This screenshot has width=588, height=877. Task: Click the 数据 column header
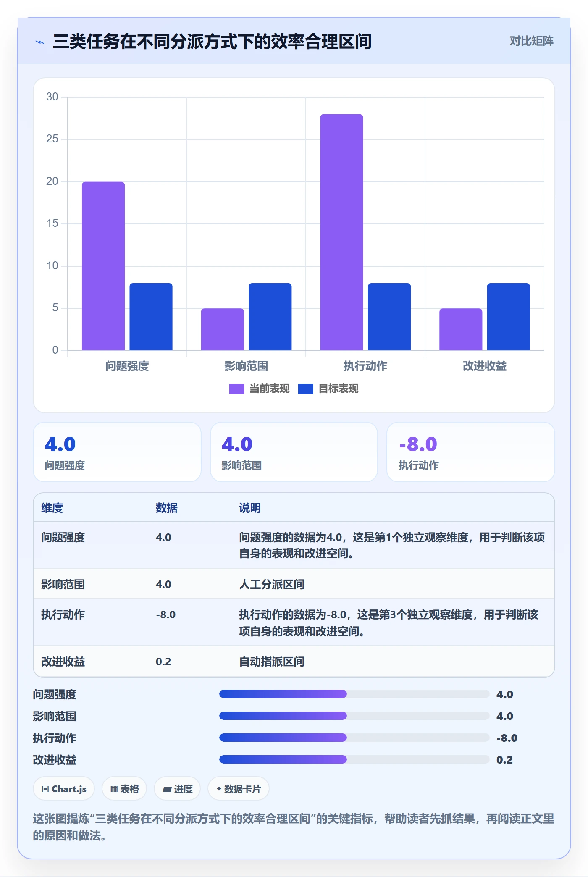tap(167, 508)
